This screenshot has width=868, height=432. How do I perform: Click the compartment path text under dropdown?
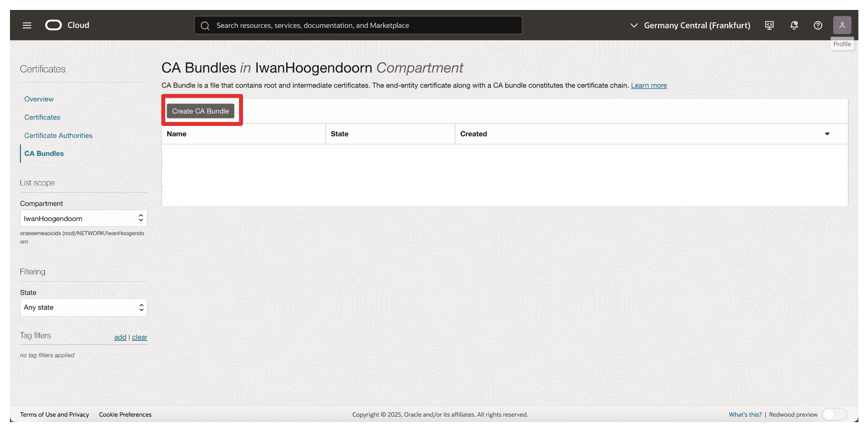click(x=82, y=237)
